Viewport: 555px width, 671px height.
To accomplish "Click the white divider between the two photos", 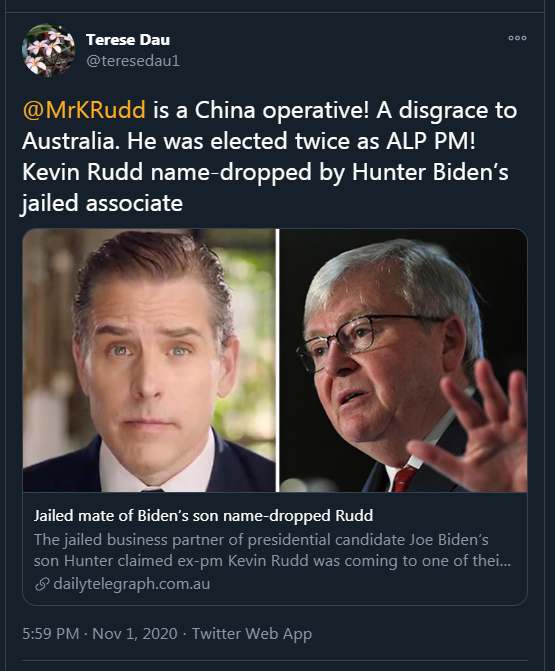I will (277, 360).
